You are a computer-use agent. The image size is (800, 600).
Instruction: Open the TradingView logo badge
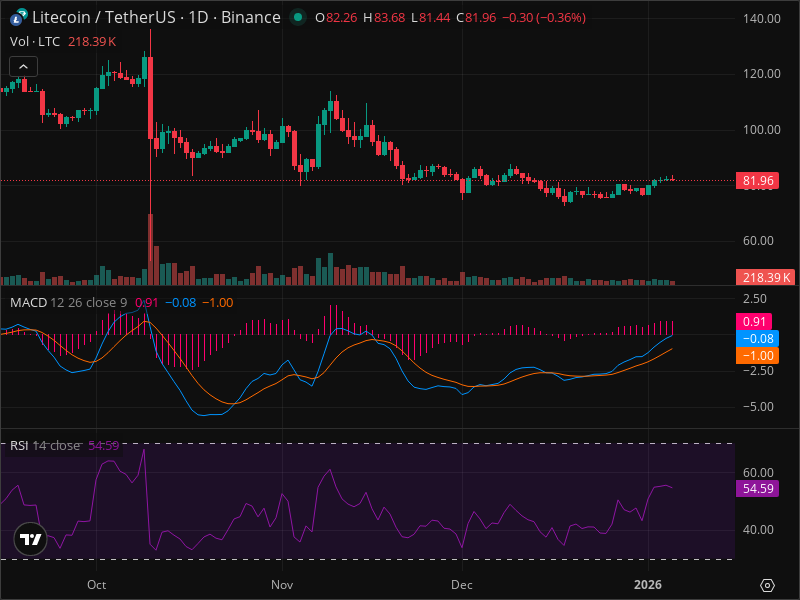coord(31,539)
